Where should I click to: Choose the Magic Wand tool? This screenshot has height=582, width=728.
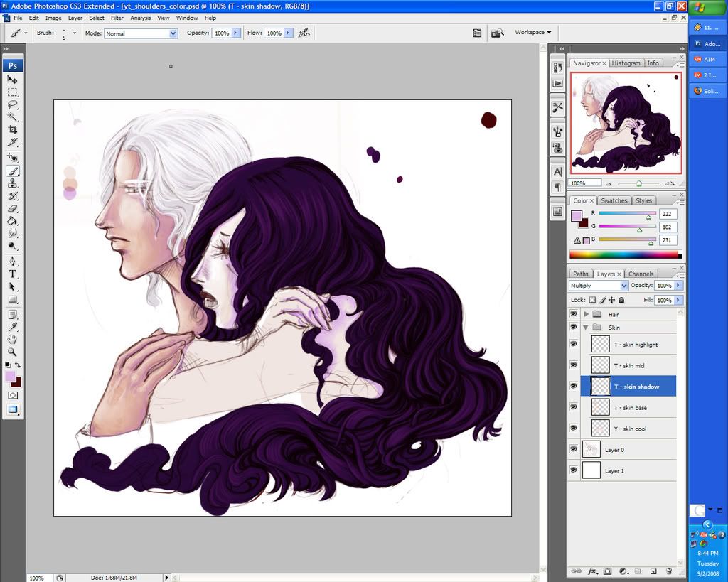coord(13,117)
